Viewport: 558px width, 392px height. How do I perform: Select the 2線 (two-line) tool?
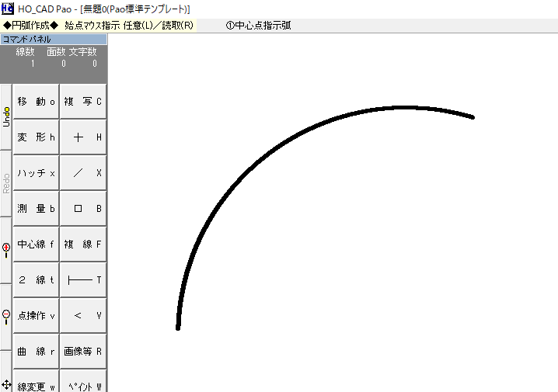point(37,280)
